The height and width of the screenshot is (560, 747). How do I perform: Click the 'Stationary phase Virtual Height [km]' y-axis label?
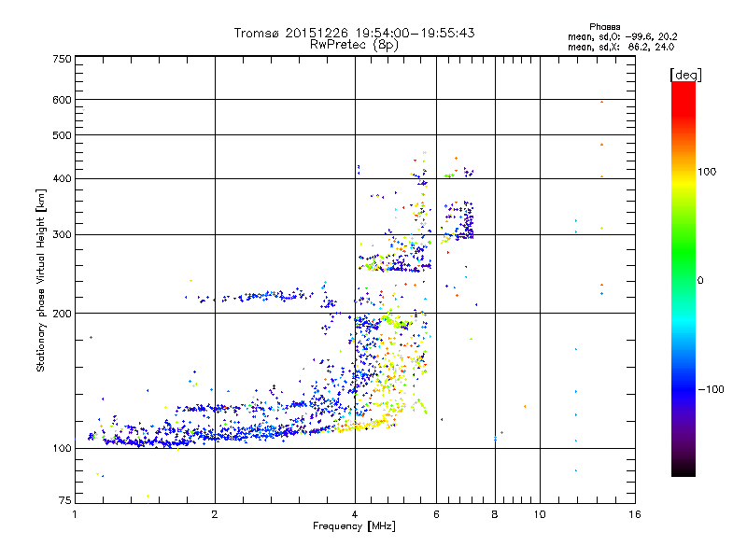coord(41,281)
